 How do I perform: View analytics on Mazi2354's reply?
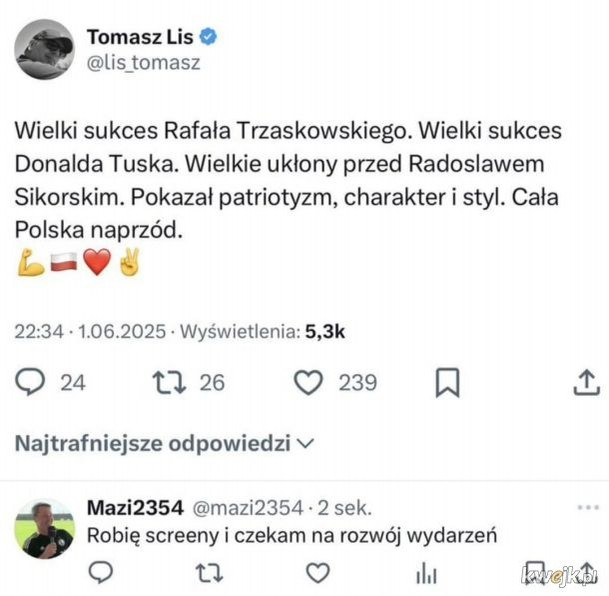coord(426,573)
